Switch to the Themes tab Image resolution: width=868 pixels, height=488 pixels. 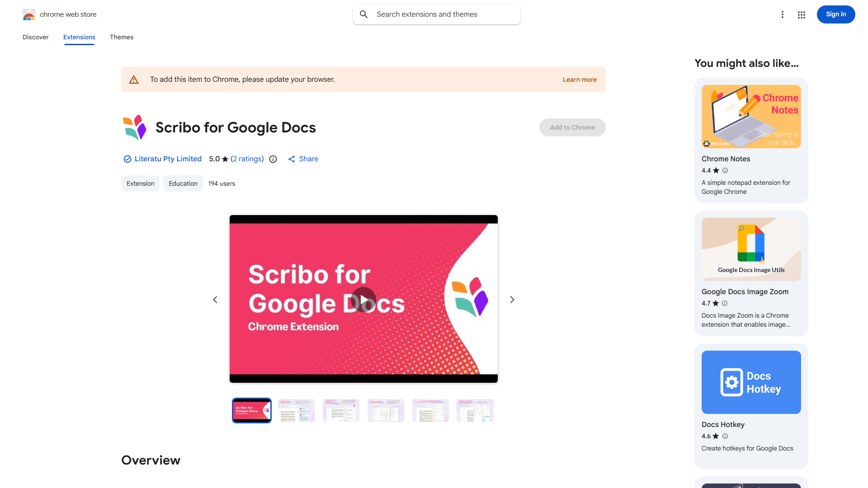[x=122, y=37]
